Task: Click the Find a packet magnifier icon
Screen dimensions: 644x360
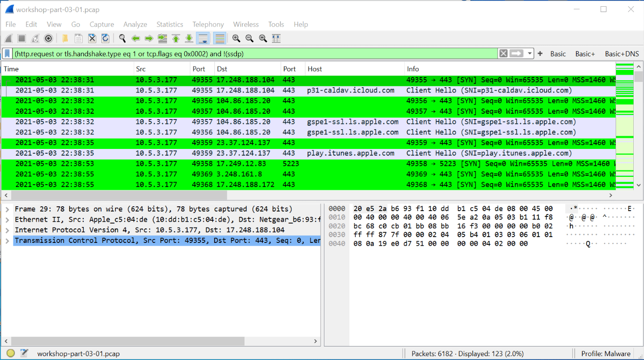Action: coord(122,39)
